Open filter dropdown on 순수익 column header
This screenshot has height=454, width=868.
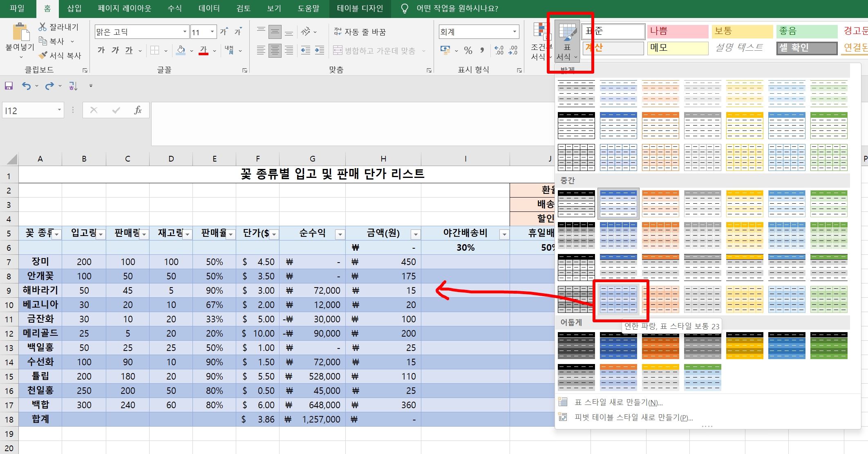[340, 234]
